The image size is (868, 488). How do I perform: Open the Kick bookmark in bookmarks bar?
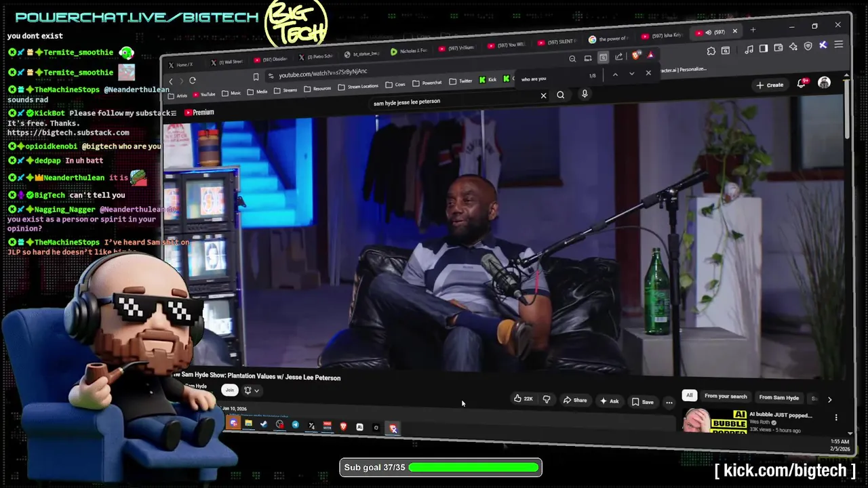(x=488, y=80)
